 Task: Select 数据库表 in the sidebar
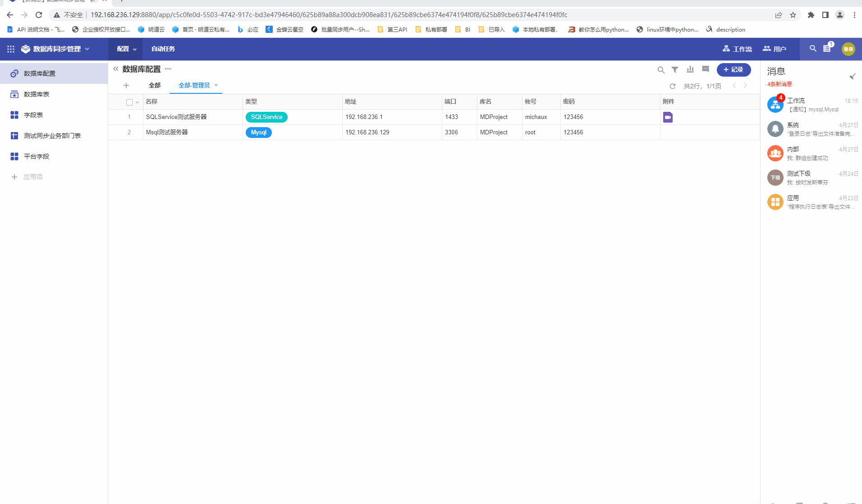tap(37, 94)
